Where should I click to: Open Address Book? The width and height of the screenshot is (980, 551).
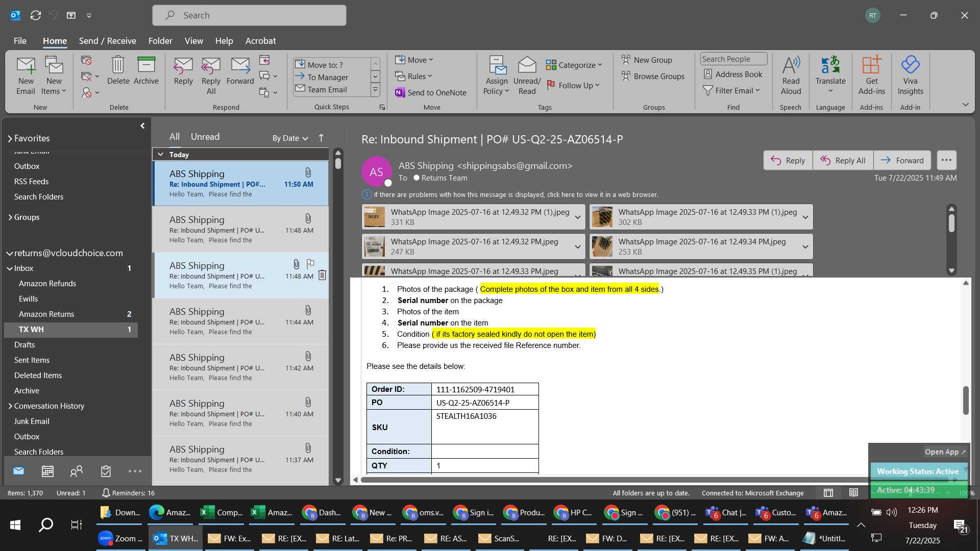733,74
